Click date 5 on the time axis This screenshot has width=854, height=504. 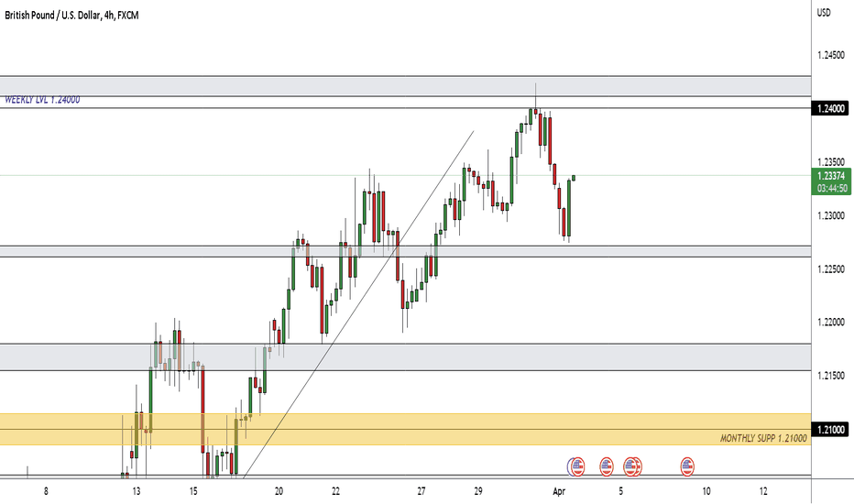pyautogui.click(x=620, y=491)
